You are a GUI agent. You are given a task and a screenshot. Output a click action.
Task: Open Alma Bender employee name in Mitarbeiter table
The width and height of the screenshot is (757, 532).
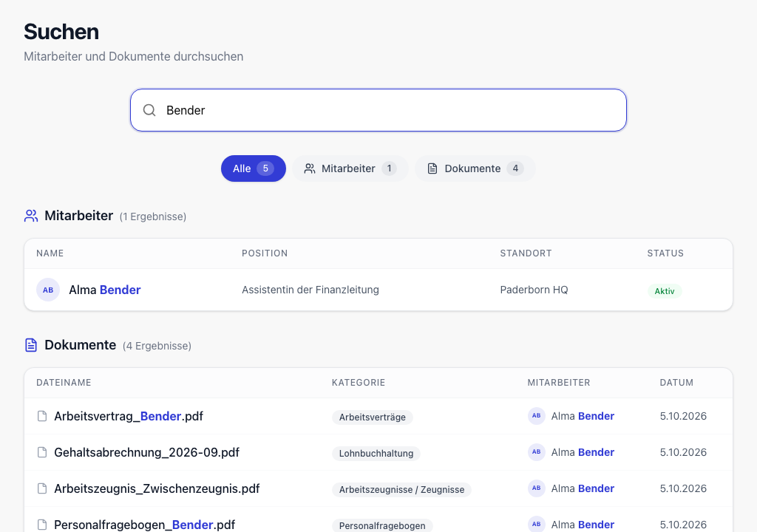click(105, 290)
